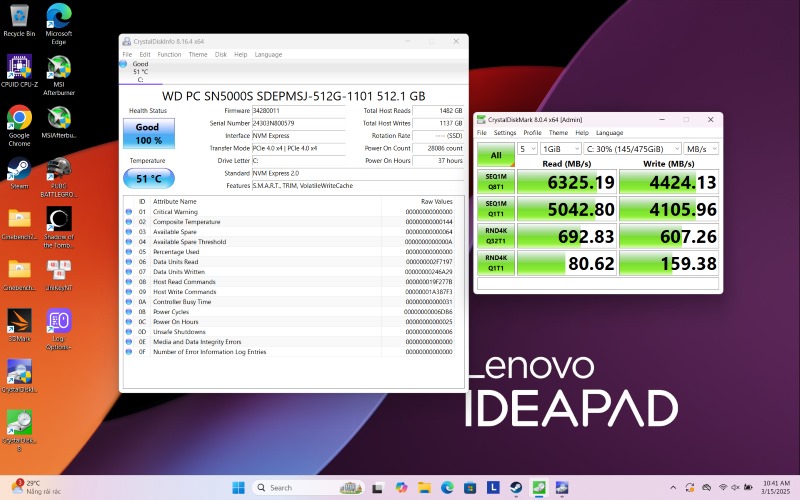The image size is (800, 500).
Task: Switch to Steam in the taskbar
Action: pos(516,488)
